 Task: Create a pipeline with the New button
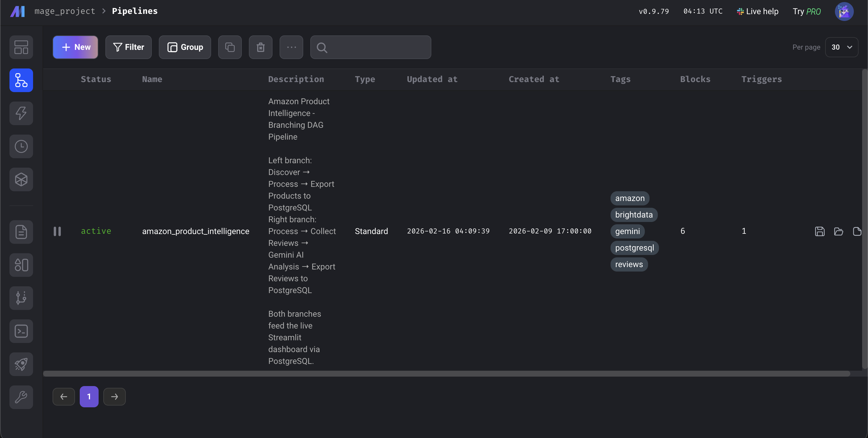pyautogui.click(x=75, y=47)
